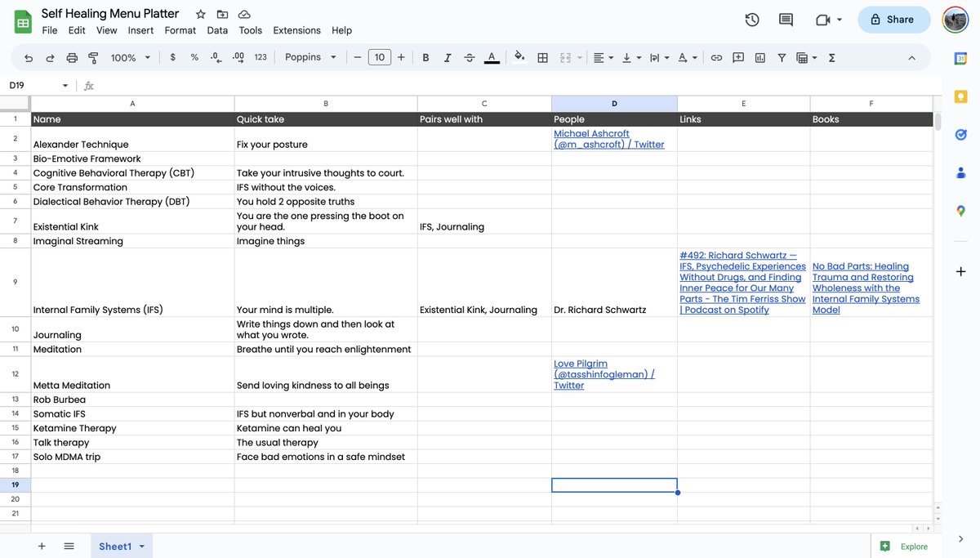Screen dimensions: 980x558
Task: Click the Functions sigma icon
Action: pyautogui.click(x=832, y=58)
